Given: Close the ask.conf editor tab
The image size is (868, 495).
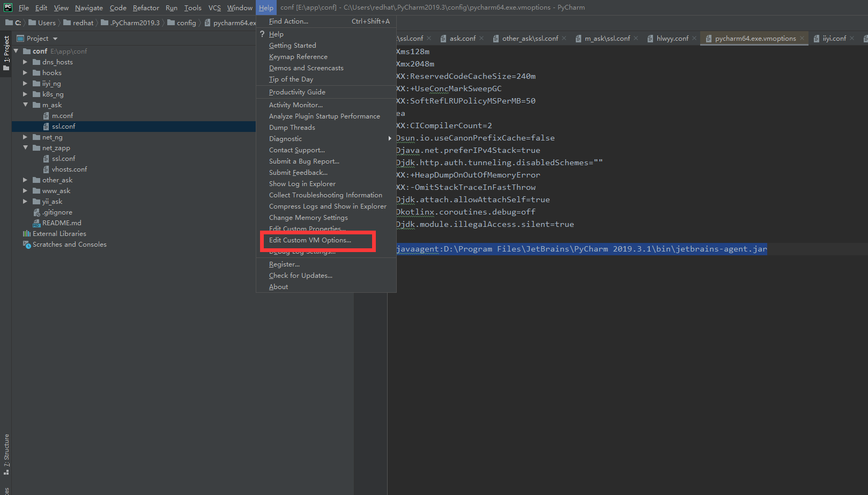Looking at the screenshot, I should (x=481, y=38).
